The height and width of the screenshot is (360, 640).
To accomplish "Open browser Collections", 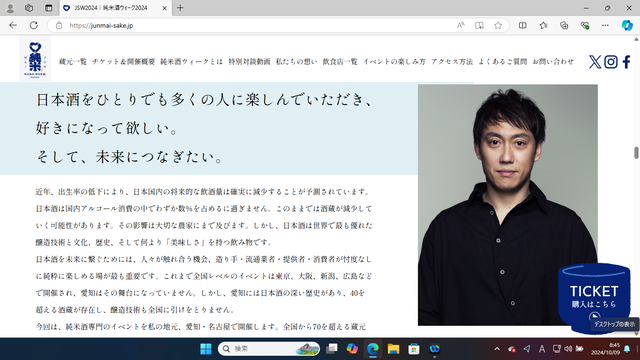I will 564,25.
